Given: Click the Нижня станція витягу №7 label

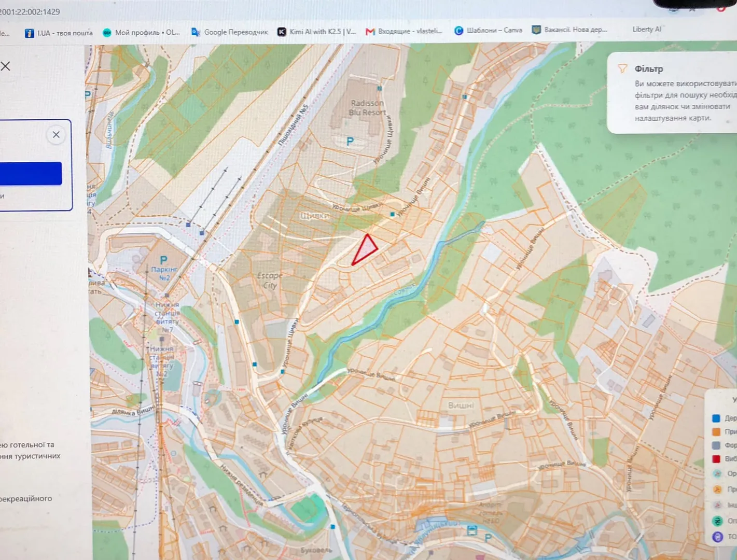Looking at the screenshot, I should pos(167,317).
